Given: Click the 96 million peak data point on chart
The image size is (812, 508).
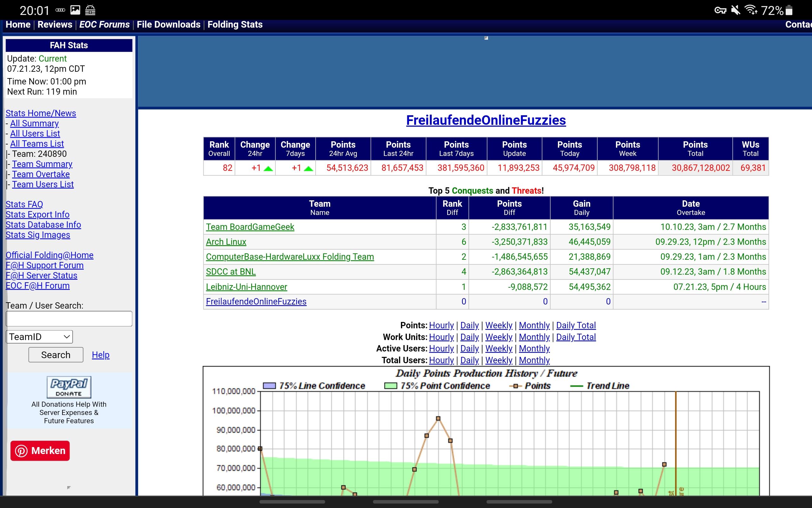Looking at the screenshot, I should click(x=438, y=418).
